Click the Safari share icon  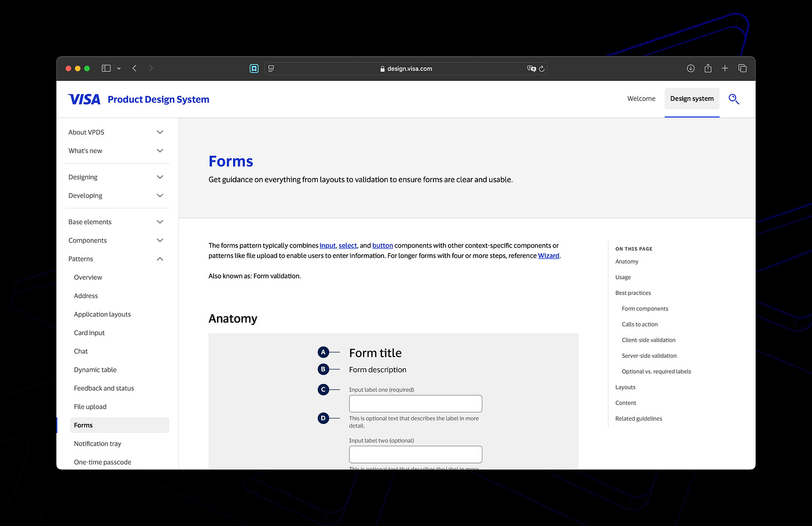click(708, 68)
